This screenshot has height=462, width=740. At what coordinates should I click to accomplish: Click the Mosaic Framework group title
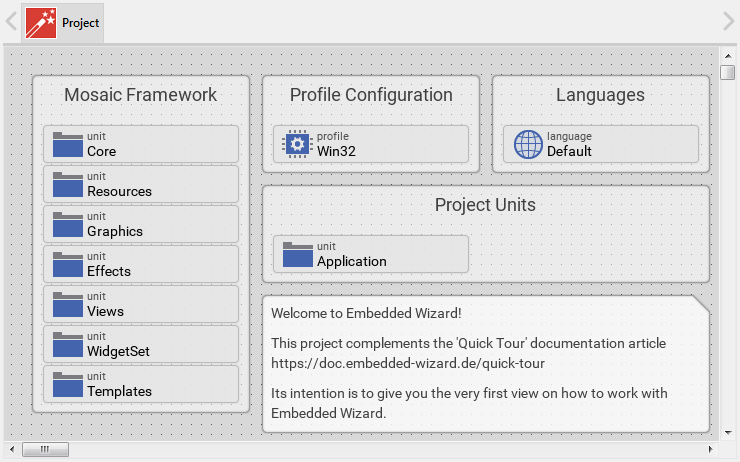pos(140,95)
